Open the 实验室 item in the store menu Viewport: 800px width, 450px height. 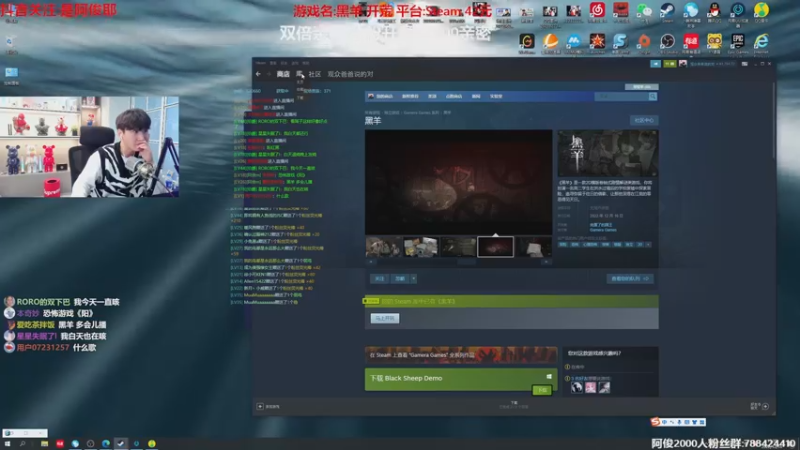(496, 96)
